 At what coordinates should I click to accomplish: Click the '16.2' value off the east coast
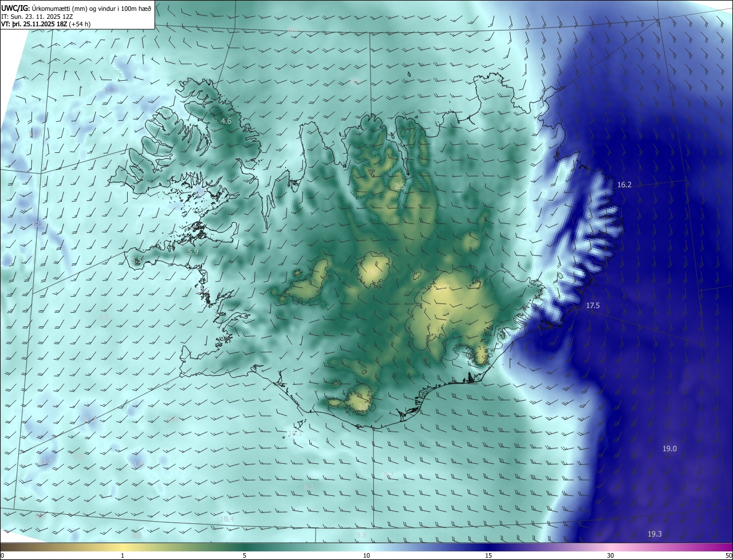pos(624,185)
